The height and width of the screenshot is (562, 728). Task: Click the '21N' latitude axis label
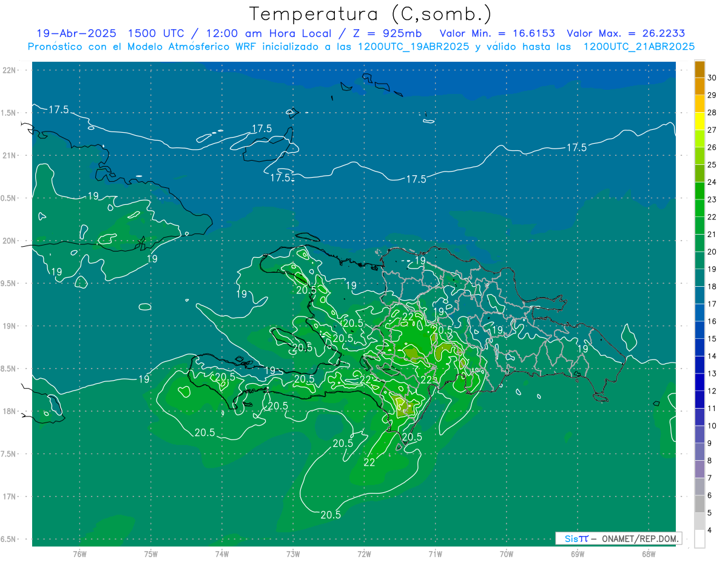point(9,155)
